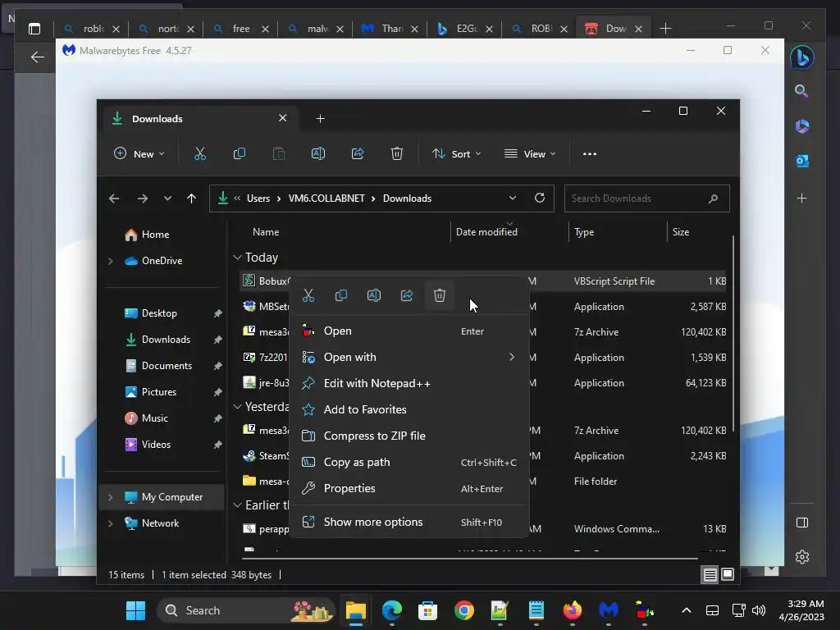Viewport: 840px width, 630px height.
Task: Navigate back in File Explorer
Action: [113, 199]
